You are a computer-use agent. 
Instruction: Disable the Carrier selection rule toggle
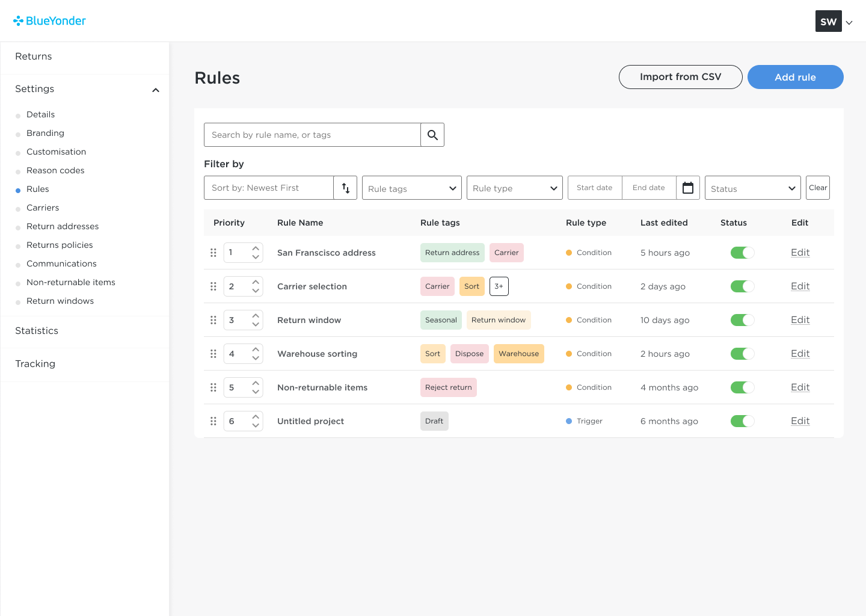tap(743, 286)
